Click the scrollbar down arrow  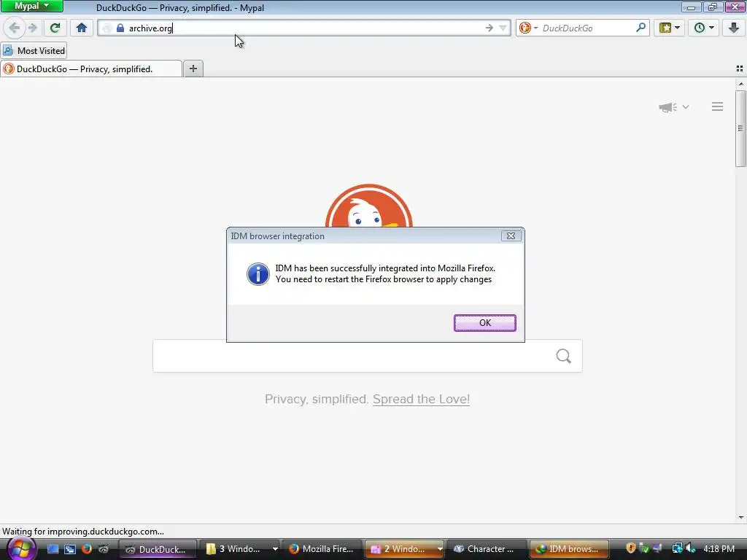click(741, 517)
